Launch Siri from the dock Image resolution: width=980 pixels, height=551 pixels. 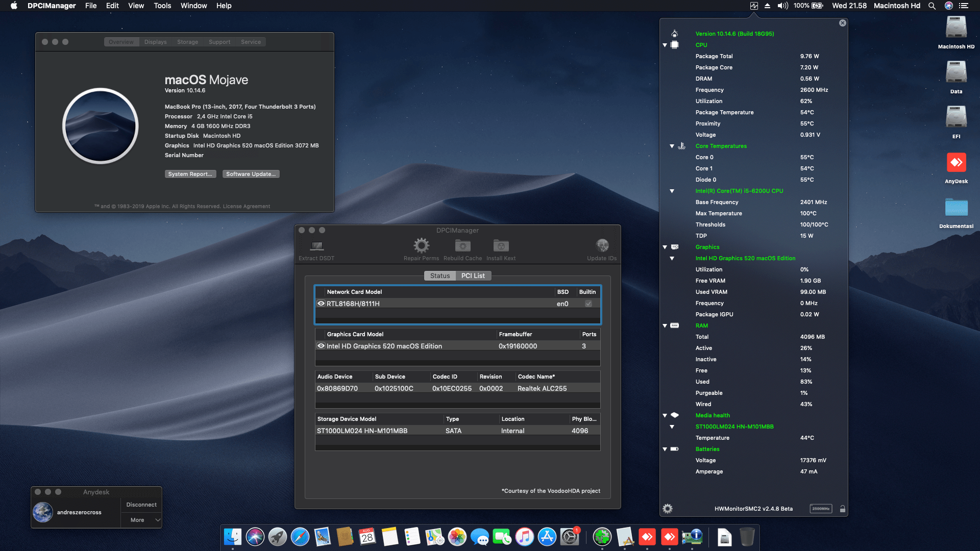(x=255, y=537)
